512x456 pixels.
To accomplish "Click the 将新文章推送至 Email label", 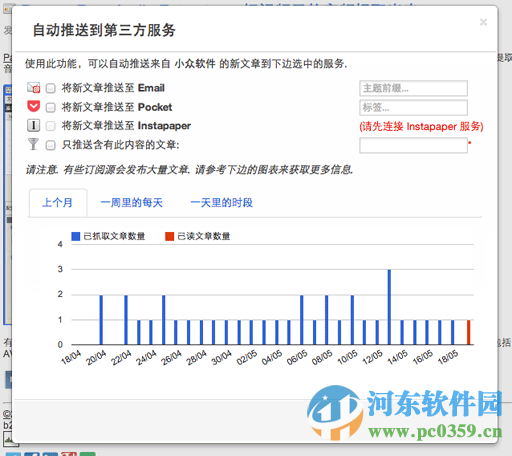I will coord(113,88).
